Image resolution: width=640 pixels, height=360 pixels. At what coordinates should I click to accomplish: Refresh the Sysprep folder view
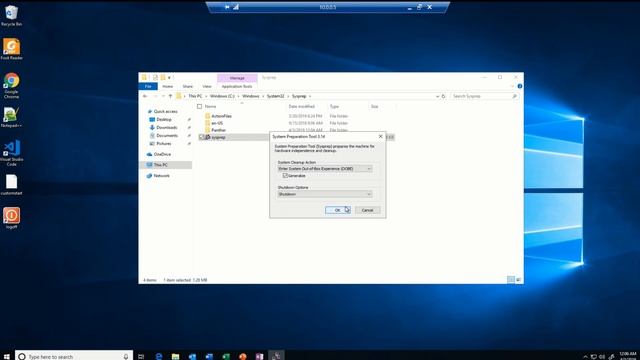click(444, 96)
